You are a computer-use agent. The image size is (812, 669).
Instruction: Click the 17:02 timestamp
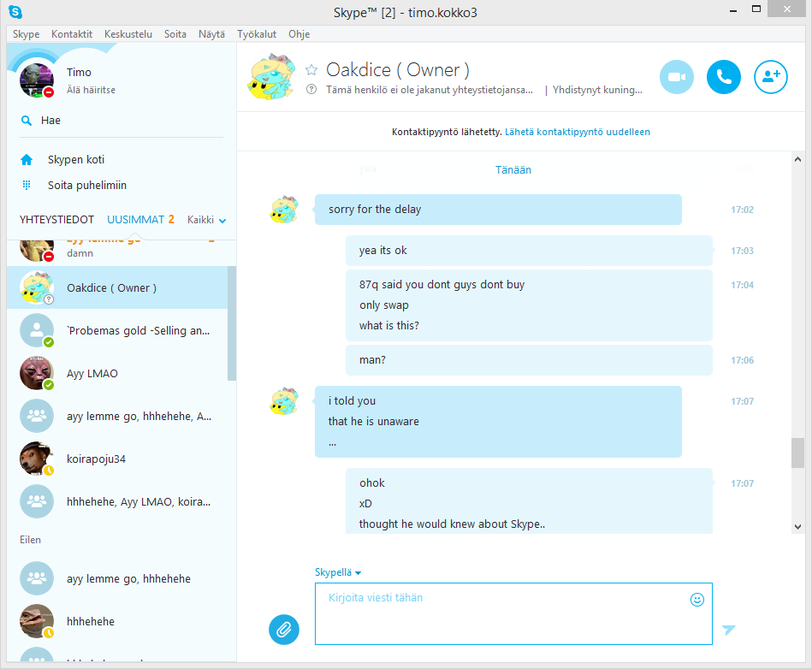point(742,210)
